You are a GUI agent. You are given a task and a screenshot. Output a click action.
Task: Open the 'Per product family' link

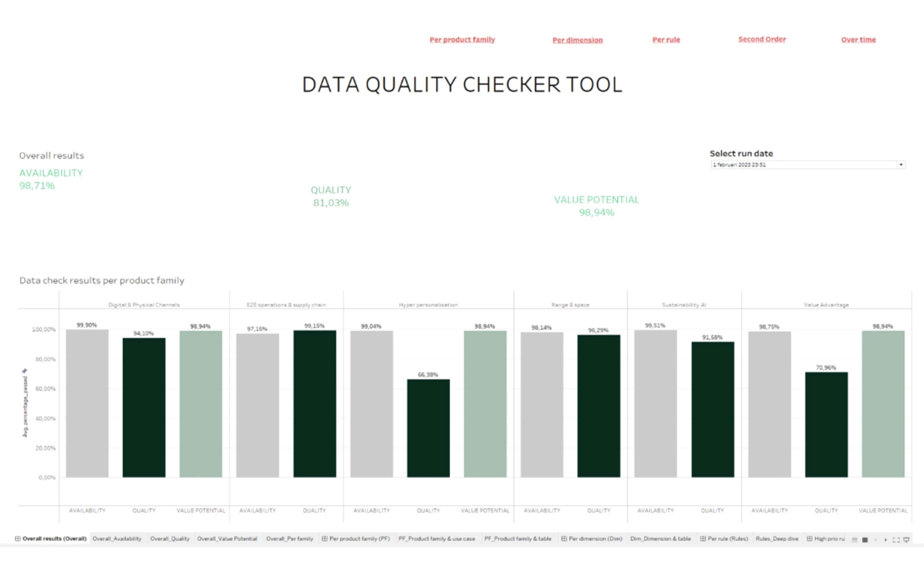pyautogui.click(x=462, y=39)
